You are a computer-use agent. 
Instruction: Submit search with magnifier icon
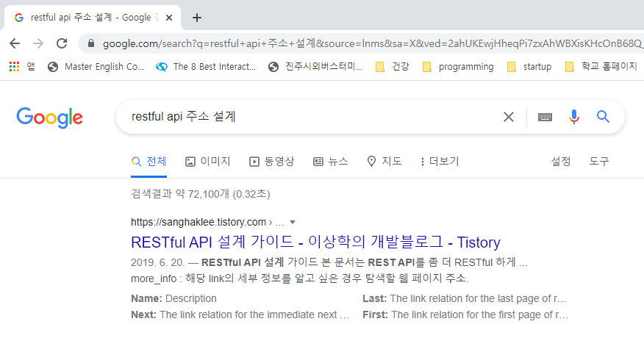tap(603, 117)
